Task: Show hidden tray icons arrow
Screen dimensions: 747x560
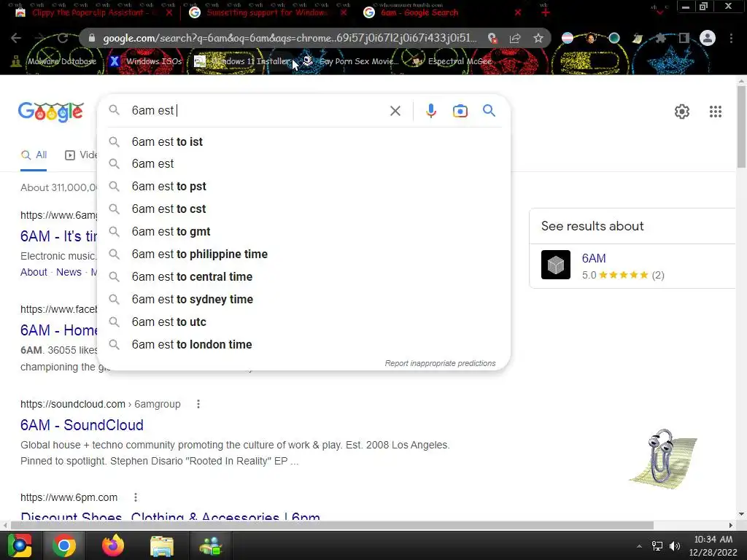Action: pos(639,546)
